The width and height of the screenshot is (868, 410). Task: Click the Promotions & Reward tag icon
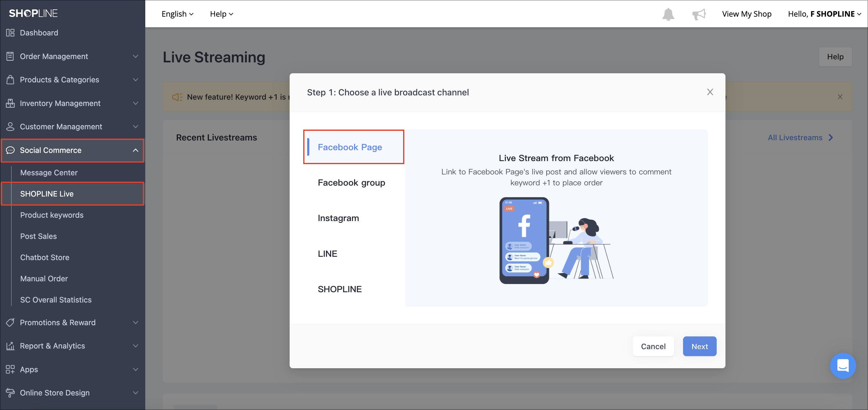coord(11,322)
